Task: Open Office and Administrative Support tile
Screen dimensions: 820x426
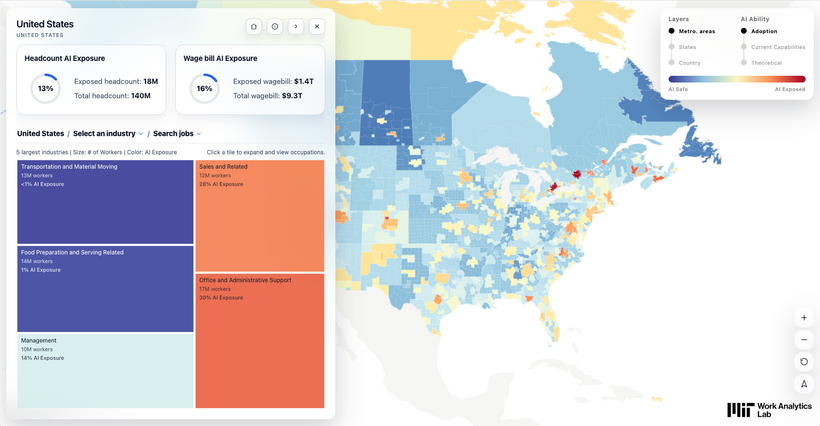Action: click(x=260, y=341)
